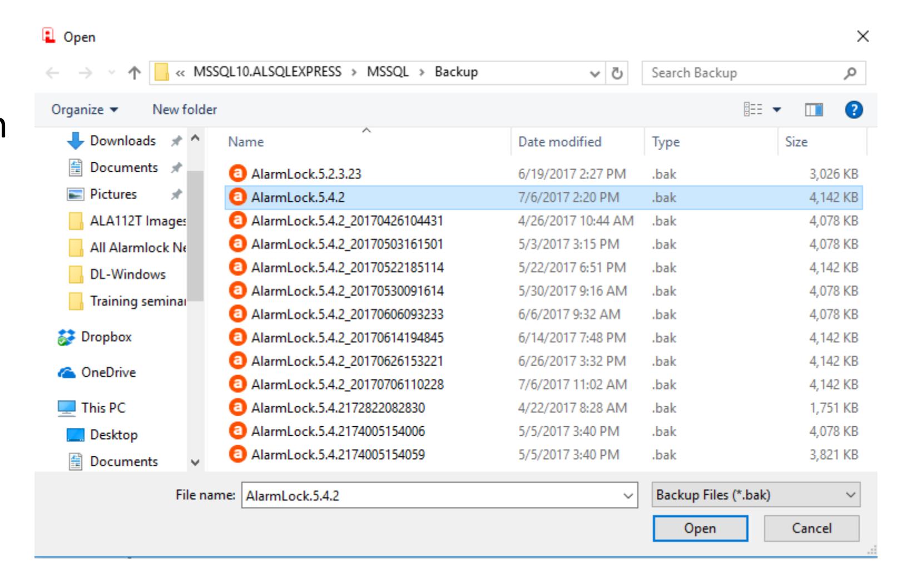The width and height of the screenshot is (912, 588).
Task: Expand the view options dropdown arrow
Action: [x=777, y=109]
